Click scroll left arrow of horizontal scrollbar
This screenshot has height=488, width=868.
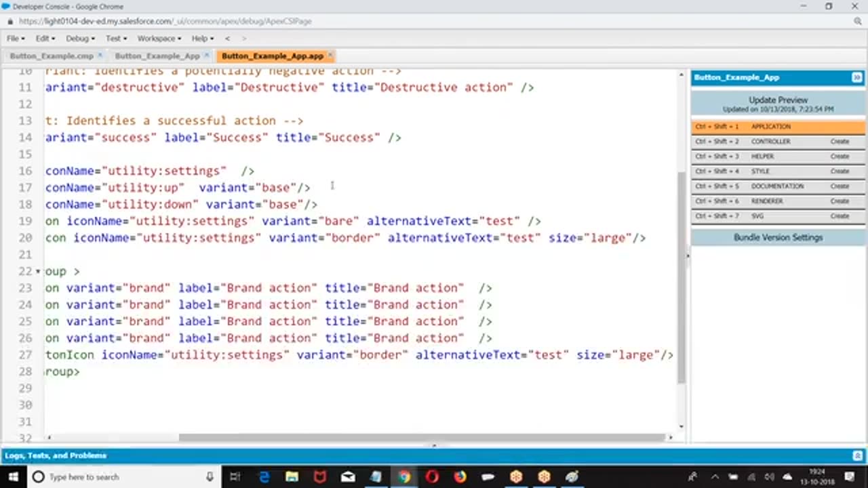coord(49,438)
